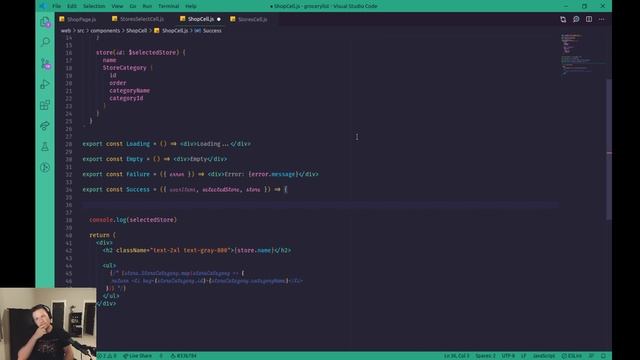
Task: Select the ShopCell.js tab
Action: point(200,19)
